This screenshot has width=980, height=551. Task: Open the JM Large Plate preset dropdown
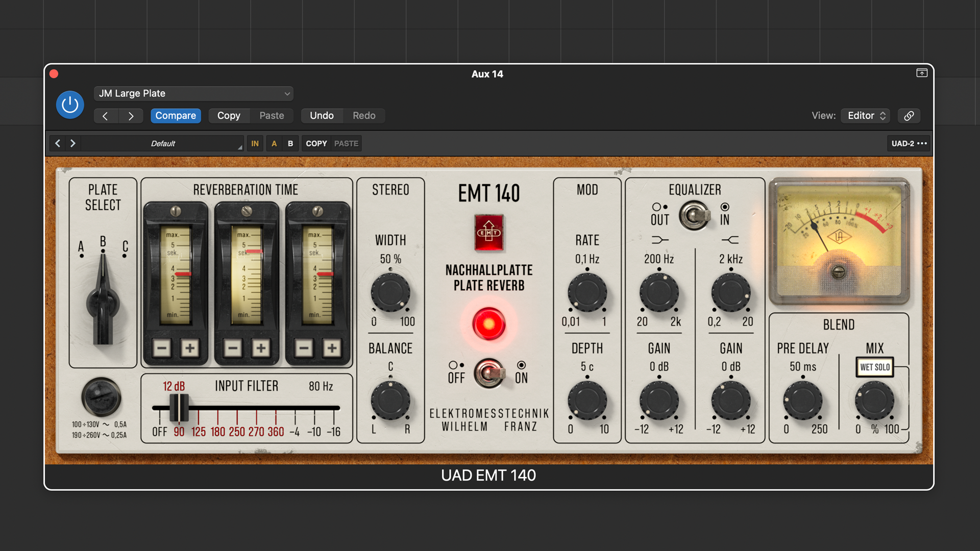click(193, 93)
